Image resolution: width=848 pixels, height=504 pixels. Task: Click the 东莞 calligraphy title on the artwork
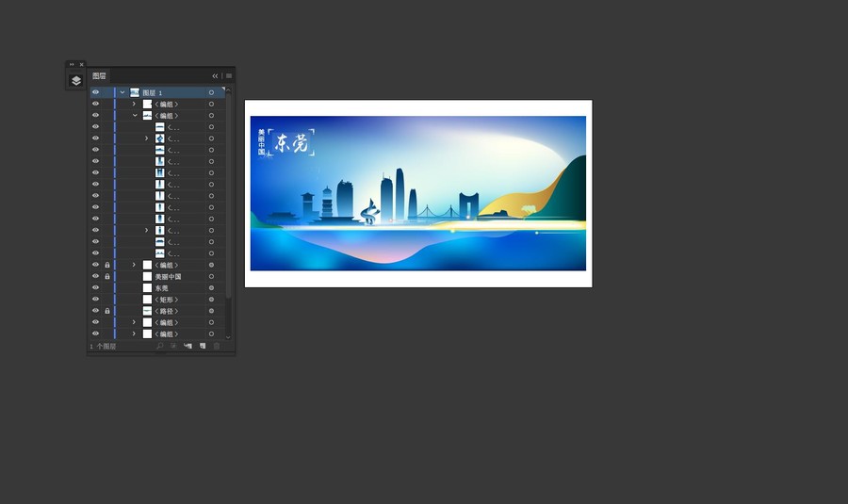click(291, 143)
